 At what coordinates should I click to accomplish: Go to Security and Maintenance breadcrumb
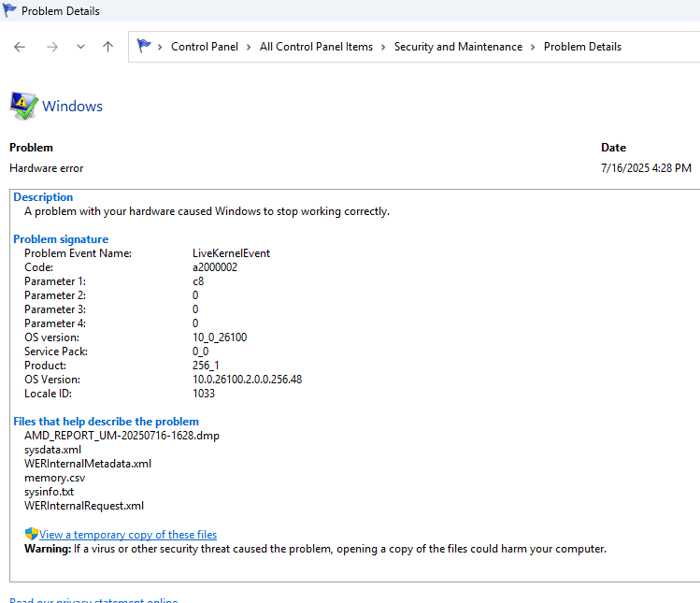(458, 47)
